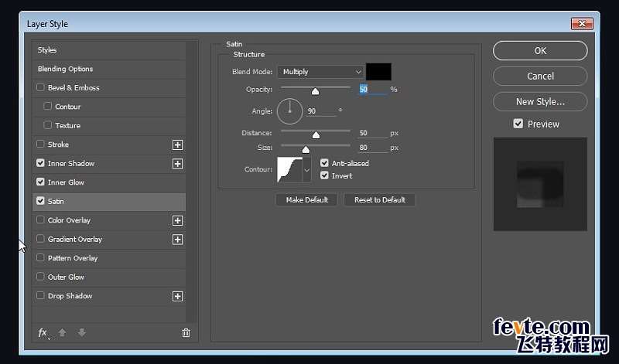Screen dimensions: 619x364
Task: Add another Stroke effect with plus icon
Action: coord(178,145)
